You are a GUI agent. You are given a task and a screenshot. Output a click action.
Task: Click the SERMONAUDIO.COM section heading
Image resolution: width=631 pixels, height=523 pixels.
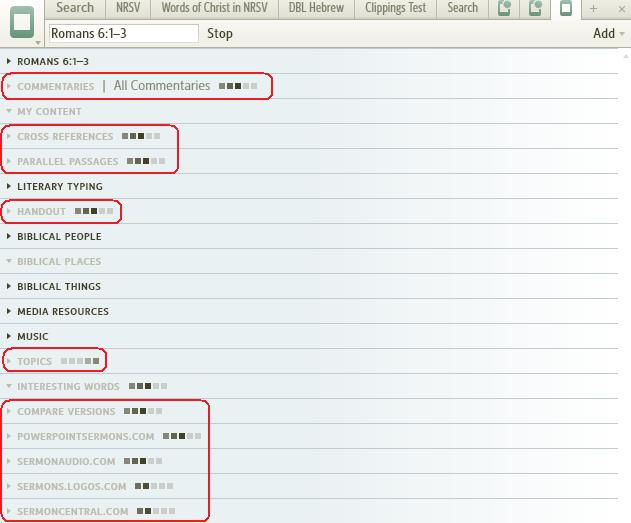click(x=66, y=461)
